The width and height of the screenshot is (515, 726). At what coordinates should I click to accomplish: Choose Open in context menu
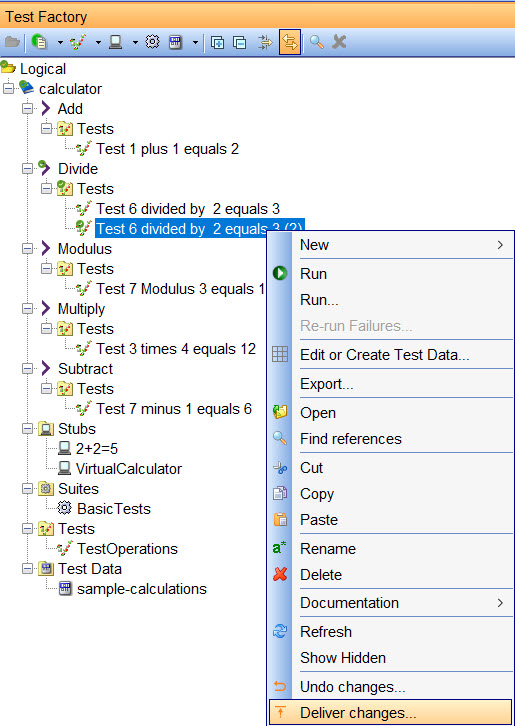click(391, 413)
